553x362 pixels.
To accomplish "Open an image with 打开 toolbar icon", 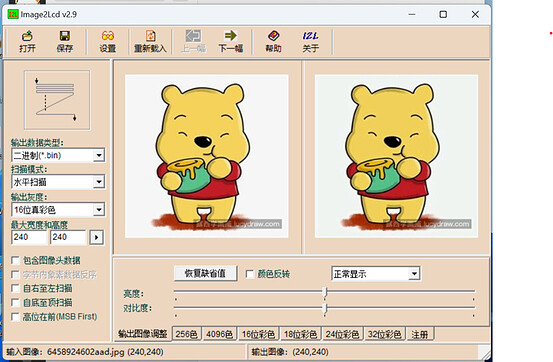I will tap(27, 42).
